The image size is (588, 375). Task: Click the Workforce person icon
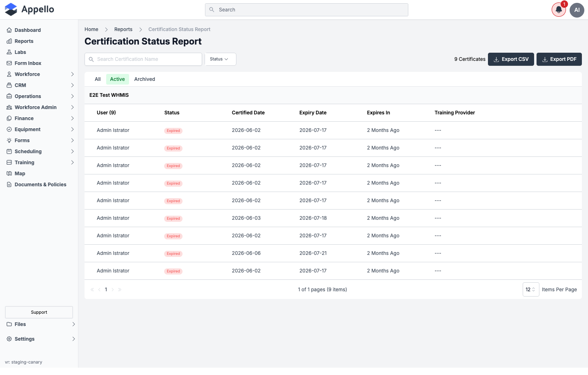point(9,74)
